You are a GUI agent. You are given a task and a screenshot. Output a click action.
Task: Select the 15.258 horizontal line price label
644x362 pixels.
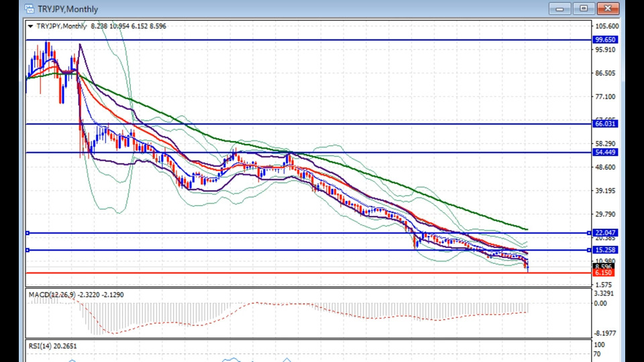click(605, 250)
